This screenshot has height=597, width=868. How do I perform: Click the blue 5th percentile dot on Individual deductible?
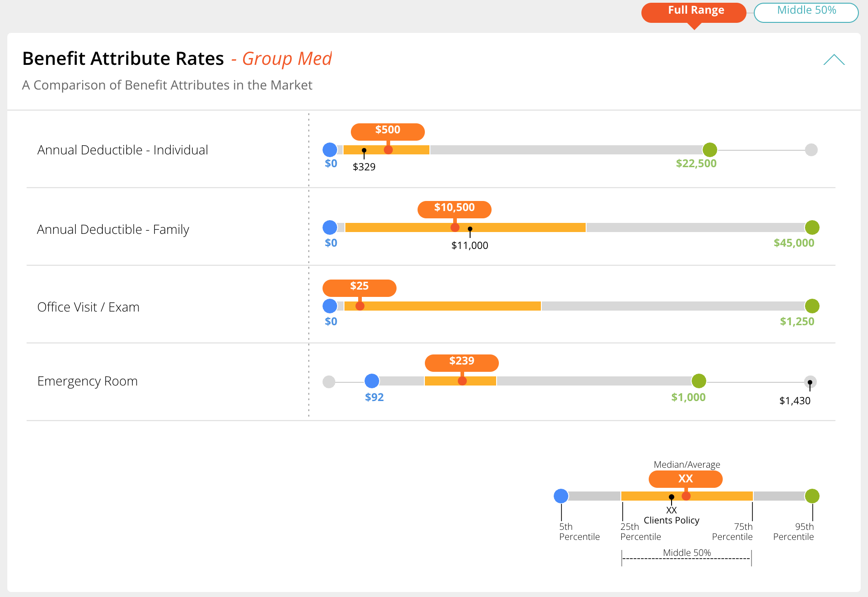click(x=330, y=149)
